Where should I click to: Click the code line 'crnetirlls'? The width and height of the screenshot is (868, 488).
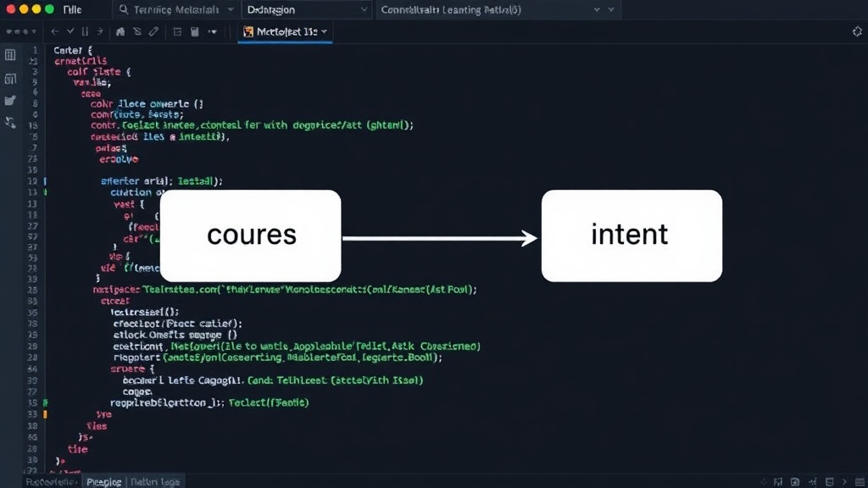[x=81, y=61]
